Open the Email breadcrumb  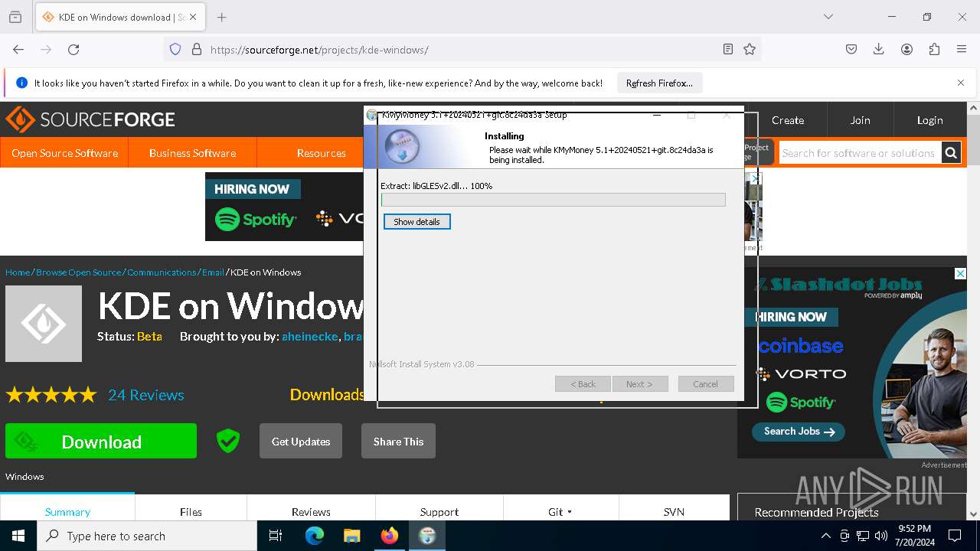213,272
